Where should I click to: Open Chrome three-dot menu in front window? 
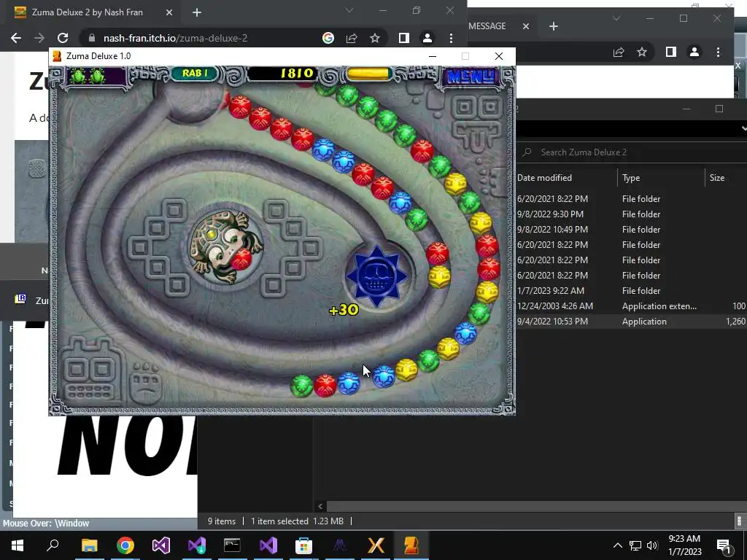[x=451, y=38]
